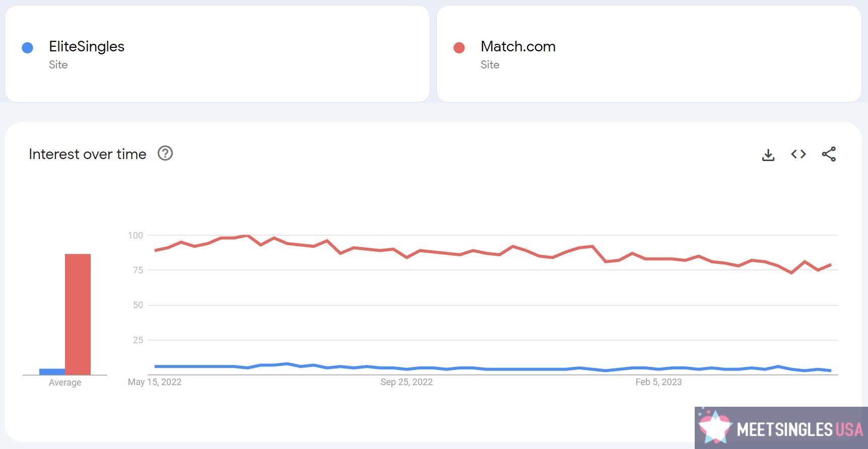Screen dimensions: 868x449
Task: Click the Site subtitle under Match.com
Action: coord(490,64)
